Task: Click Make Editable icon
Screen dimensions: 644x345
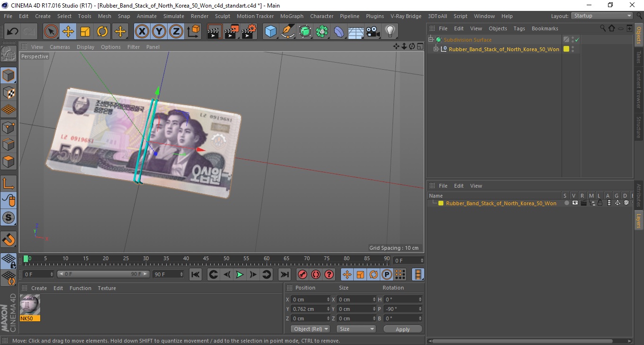Action: point(9,54)
